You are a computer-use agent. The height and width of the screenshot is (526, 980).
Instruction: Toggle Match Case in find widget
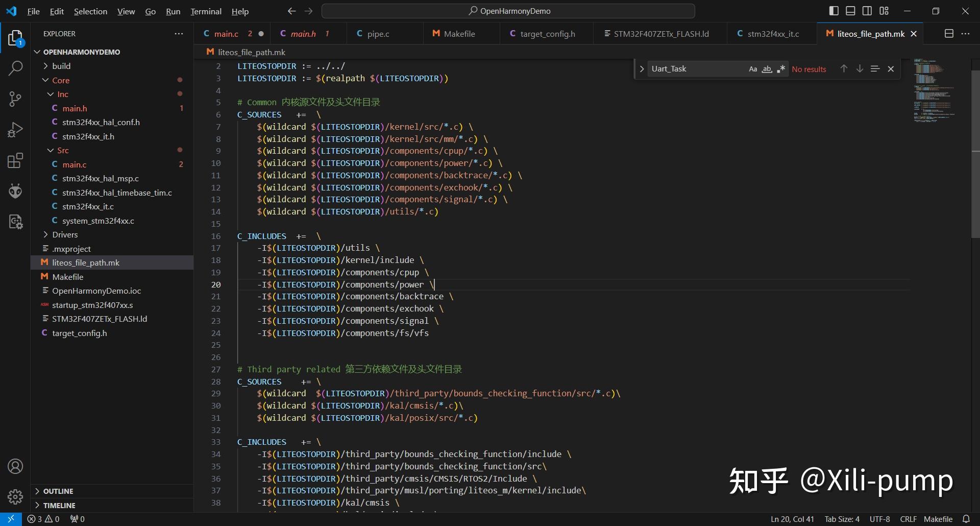753,69
